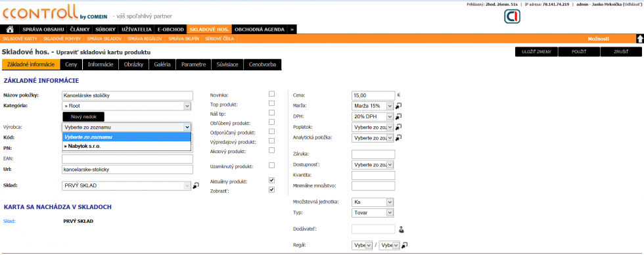644x255 pixels.
Task: Select the Vyberte zo zoznamu list option
Action: tap(126, 137)
